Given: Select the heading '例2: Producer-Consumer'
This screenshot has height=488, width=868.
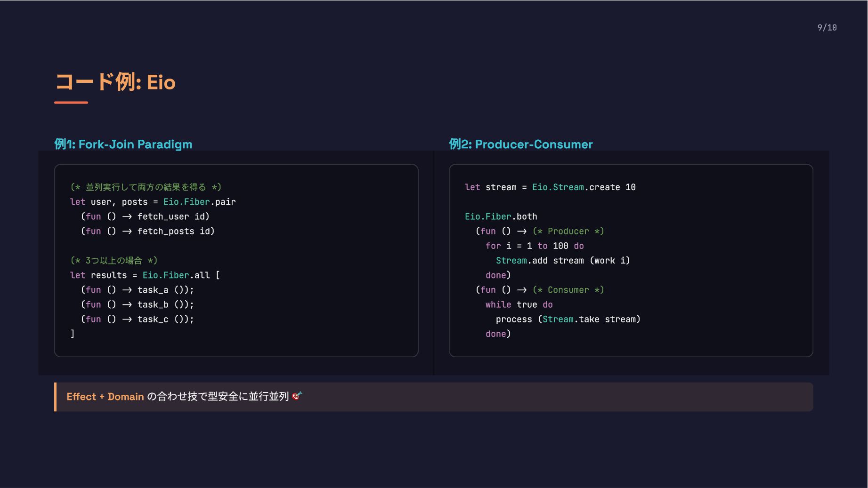Looking at the screenshot, I should tap(521, 144).
